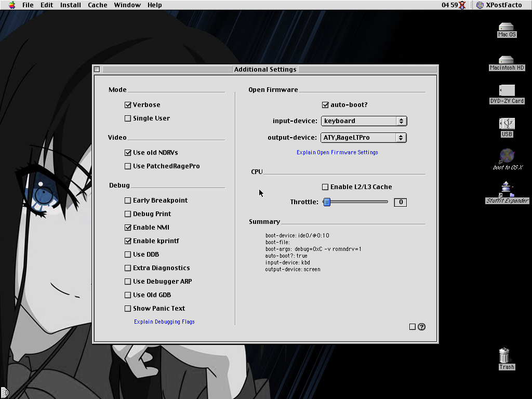Viewport: 532px width, 399px height.
Task: Click Explain Open Firmware Settings link
Action: point(337,152)
